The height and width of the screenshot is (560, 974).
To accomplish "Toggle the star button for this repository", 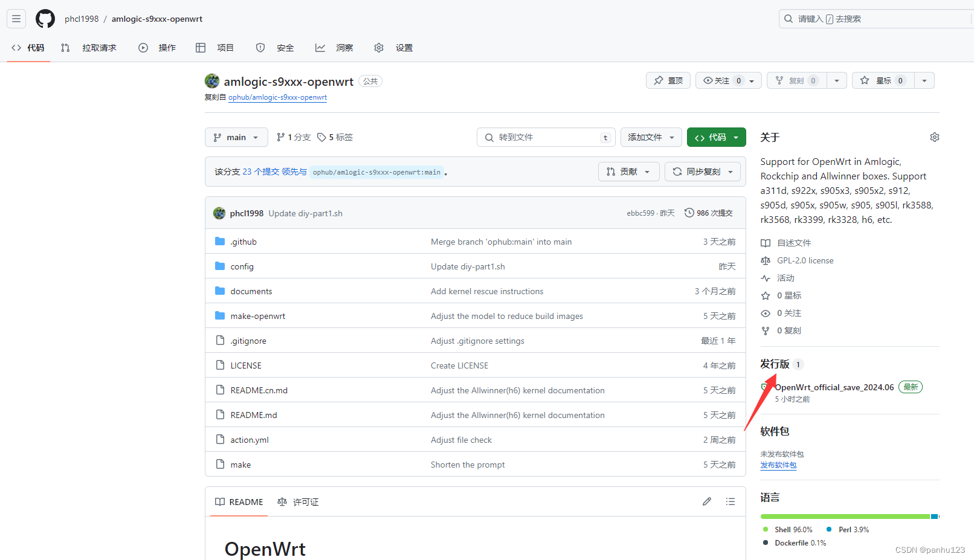I will pos(883,80).
